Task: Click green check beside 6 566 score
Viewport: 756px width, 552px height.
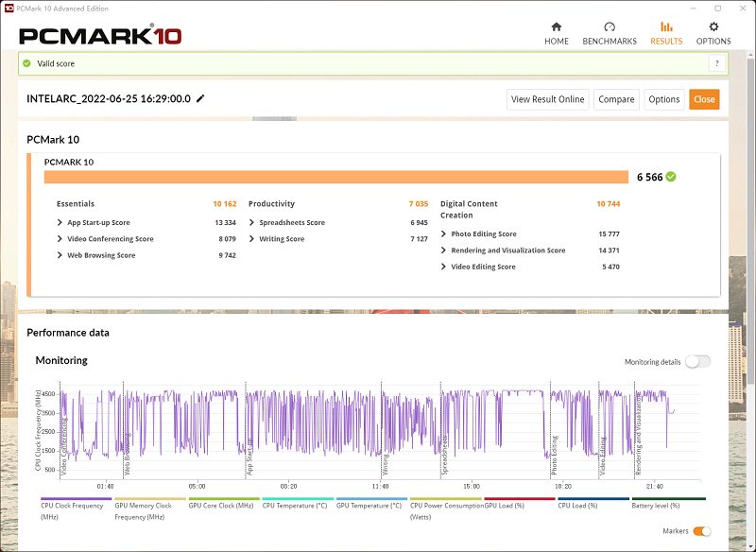Action: pos(671,177)
